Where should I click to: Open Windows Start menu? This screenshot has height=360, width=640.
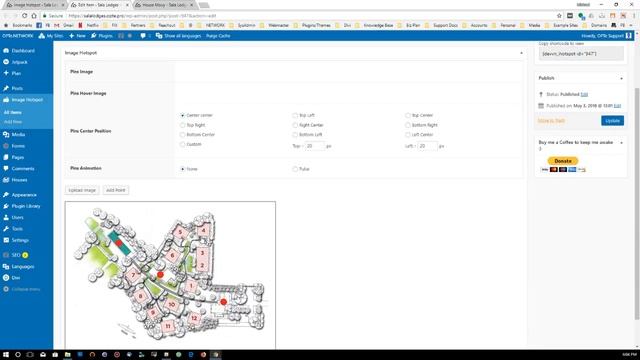pos(6,355)
